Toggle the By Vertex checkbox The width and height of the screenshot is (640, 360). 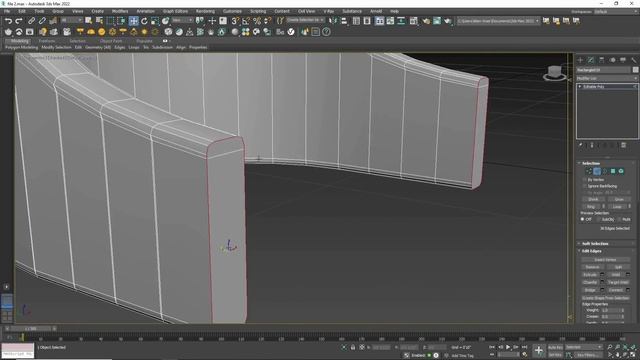coord(584,180)
